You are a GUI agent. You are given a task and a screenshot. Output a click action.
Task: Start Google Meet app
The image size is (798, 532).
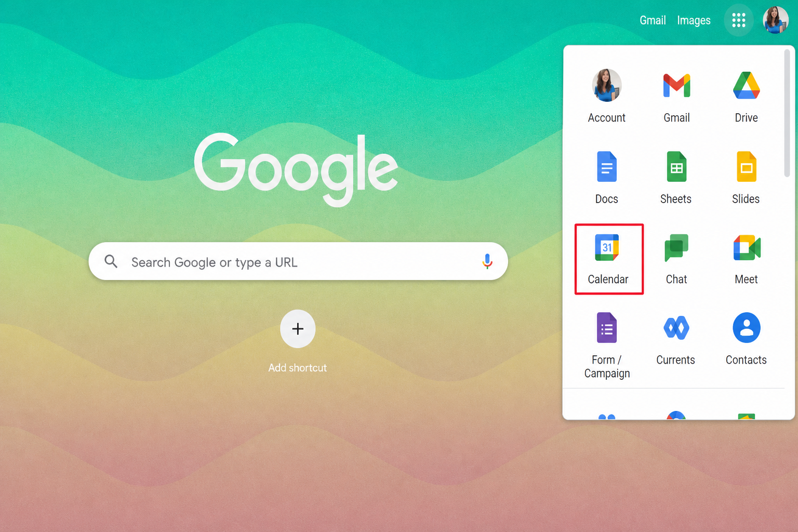(x=747, y=259)
